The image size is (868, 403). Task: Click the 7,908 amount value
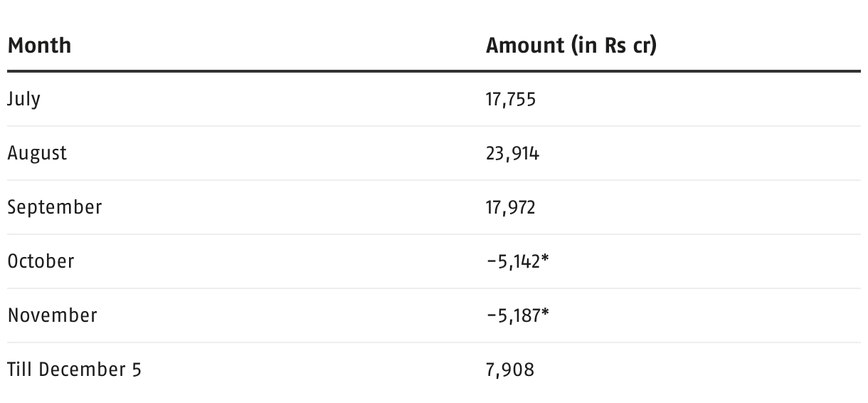pyautogui.click(x=510, y=370)
